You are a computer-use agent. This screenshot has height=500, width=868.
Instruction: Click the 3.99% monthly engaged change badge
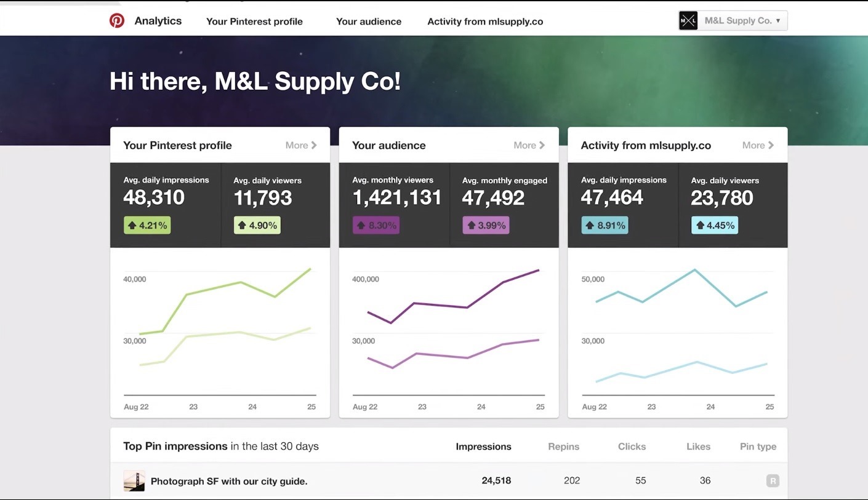486,226
